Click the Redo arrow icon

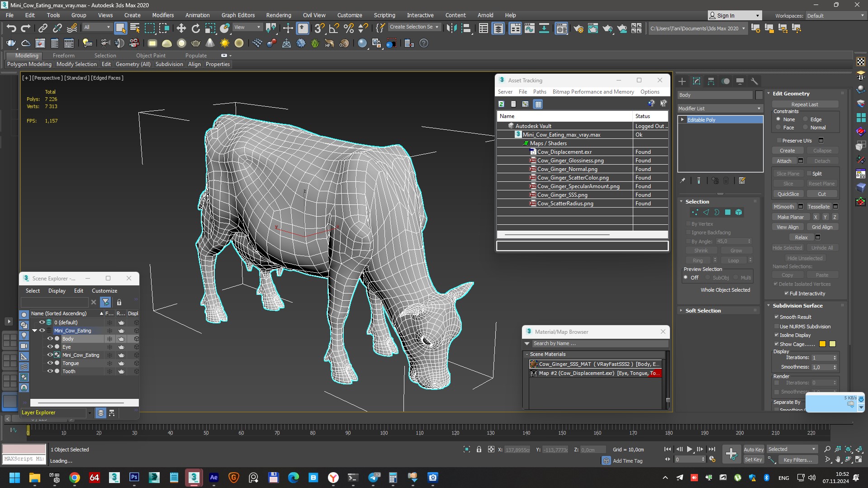tap(26, 28)
